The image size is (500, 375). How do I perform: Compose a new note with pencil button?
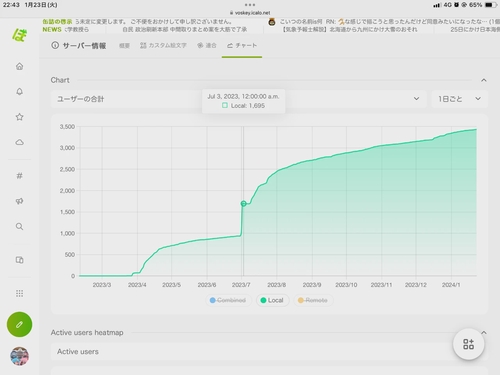coord(19,324)
